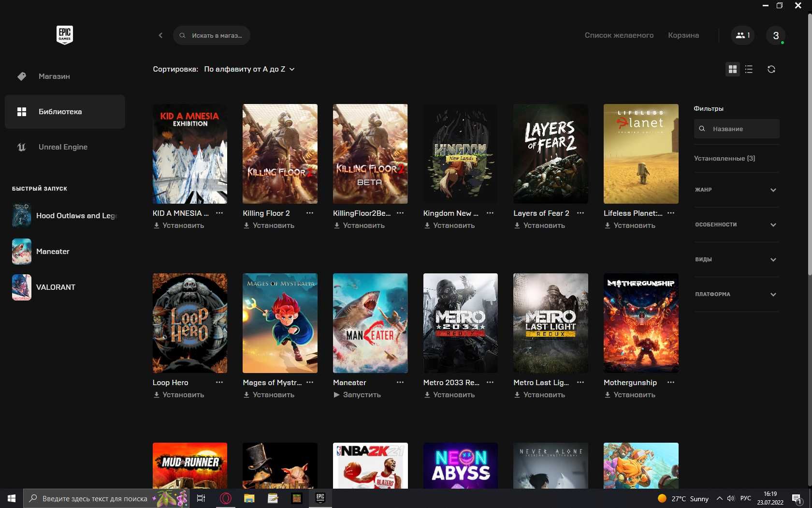812x508 pixels.
Task: Click the Epic Games taskbar icon
Action: (x=320, y=498)
